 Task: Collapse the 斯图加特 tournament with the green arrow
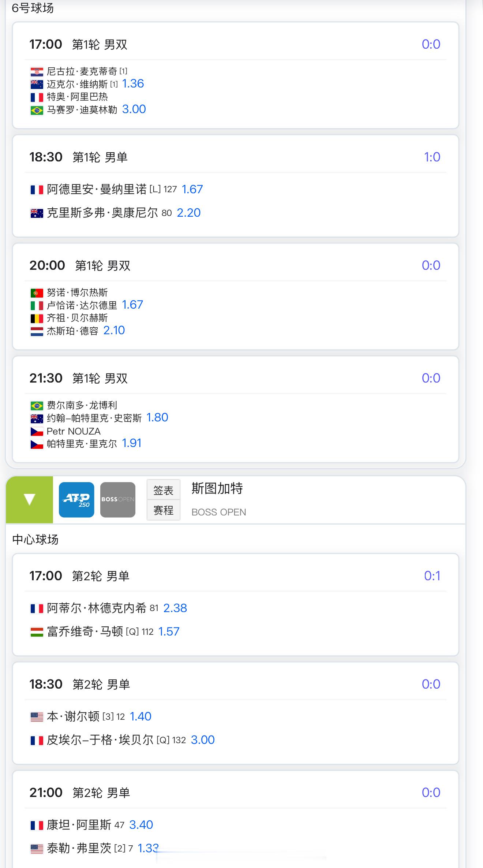click(x=29, y=500)
